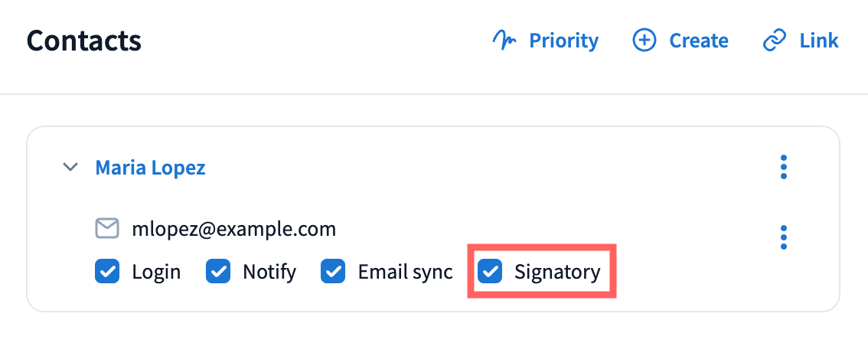Click the Login label text
This screenshot has height=343, width=868.
(156, 272)
